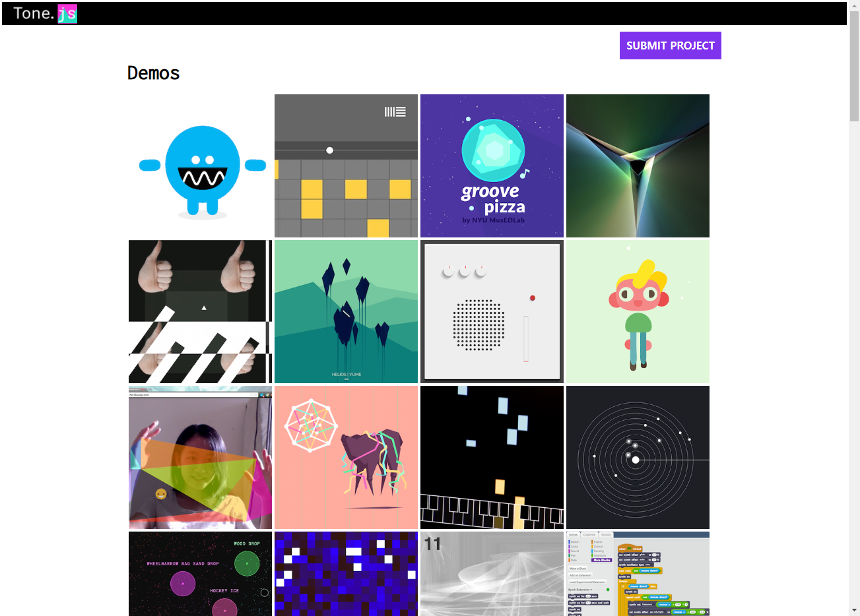The width and height of the screenshot is (860, 616).
Task: Open the blue smiling monster demo
Action: click(x=200, y=166)
